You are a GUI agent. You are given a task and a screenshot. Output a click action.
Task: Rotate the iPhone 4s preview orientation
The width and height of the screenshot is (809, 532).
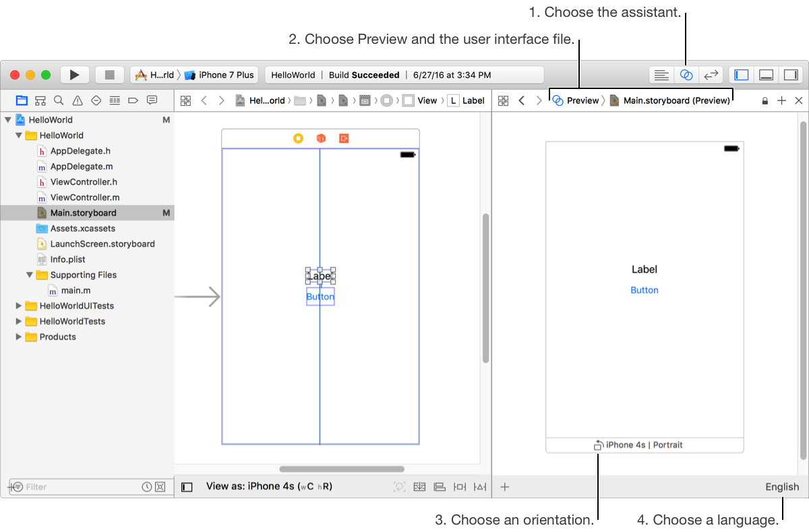[x=599, y=445]
